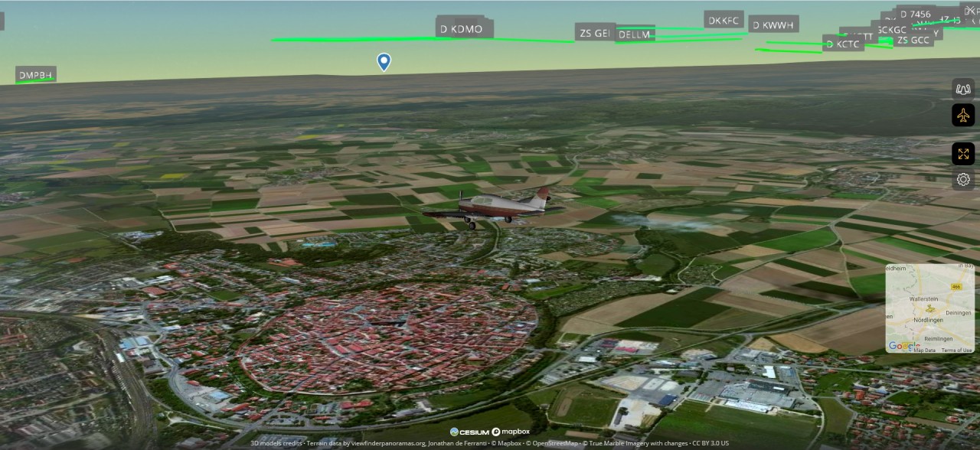This screenshot has width=980, height=450.
Task: Select aircraft label DKKFC
Action: pyautogui.click(x=724, y=20)
